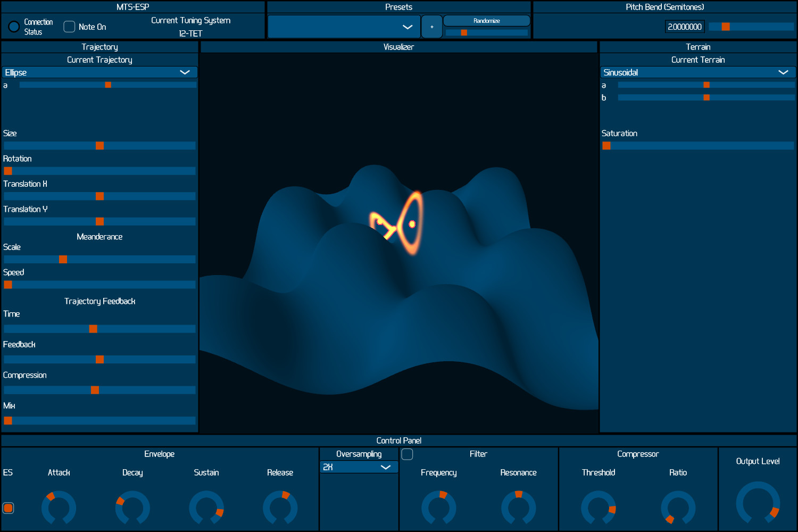
Task: Open the Presets dropdown list
Action: (x=344, y=27)
